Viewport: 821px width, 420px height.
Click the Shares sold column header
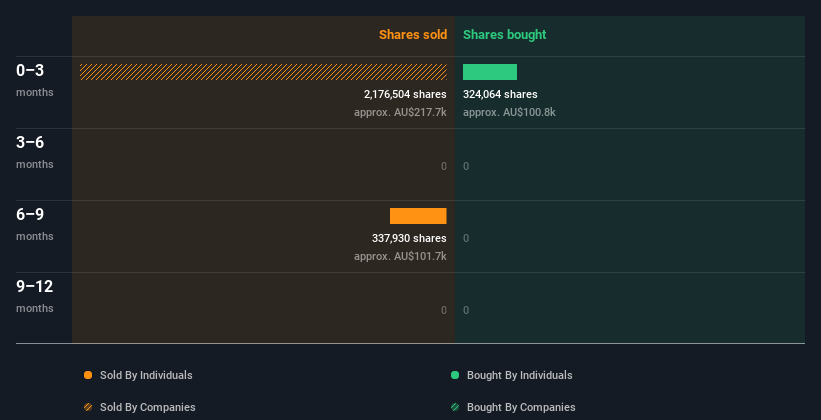point(413,35)
